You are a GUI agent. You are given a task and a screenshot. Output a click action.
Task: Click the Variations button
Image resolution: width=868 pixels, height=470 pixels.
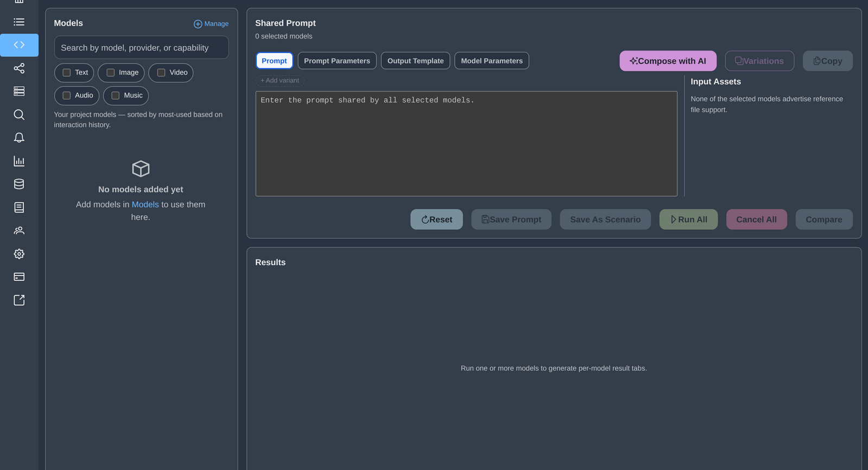(759, 61)
